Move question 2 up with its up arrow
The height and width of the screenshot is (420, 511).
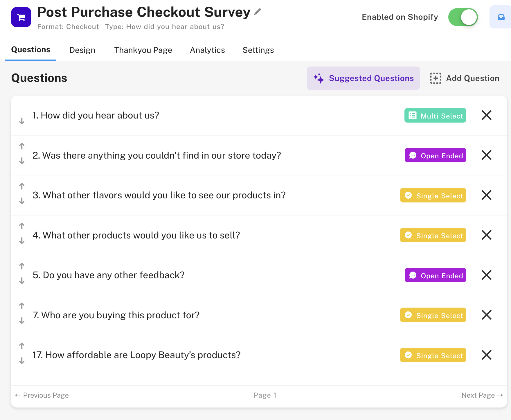[x=22, y=146]
